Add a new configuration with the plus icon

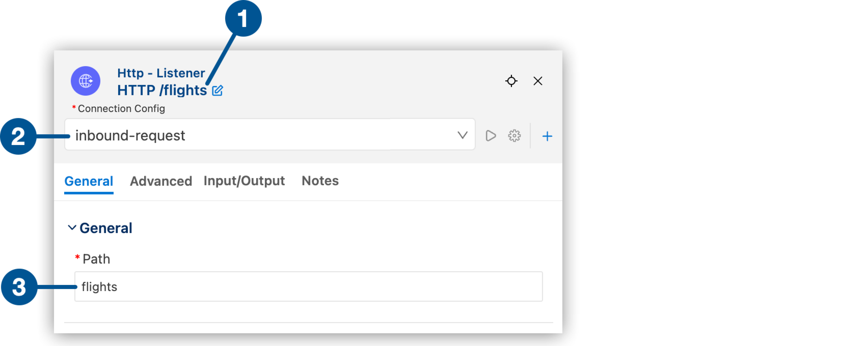[547, 136]
